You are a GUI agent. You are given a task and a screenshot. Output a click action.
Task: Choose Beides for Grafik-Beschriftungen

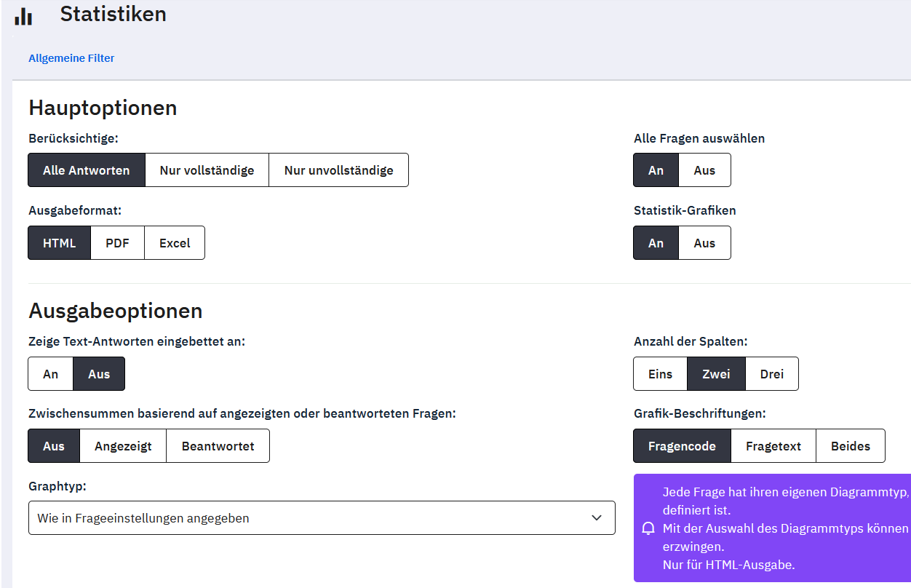click(x=851, y=446)
